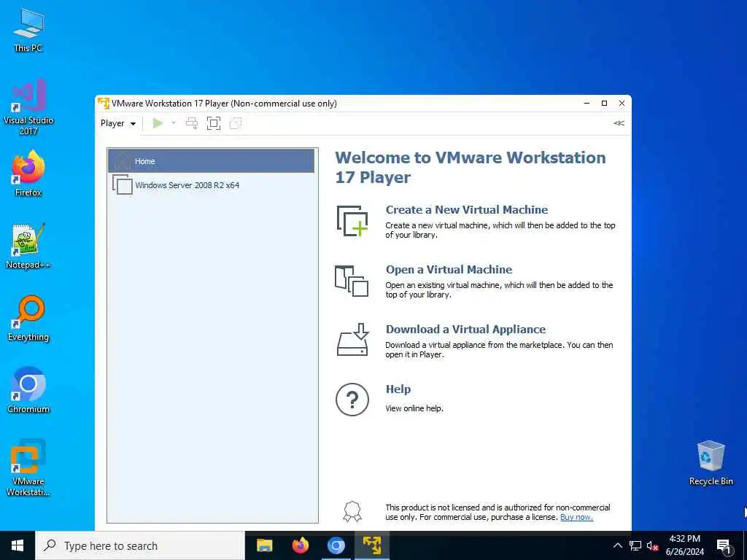The width and height of the screenshot is (747, 560).
Task: Select Home in the library list
Action: 211,161
